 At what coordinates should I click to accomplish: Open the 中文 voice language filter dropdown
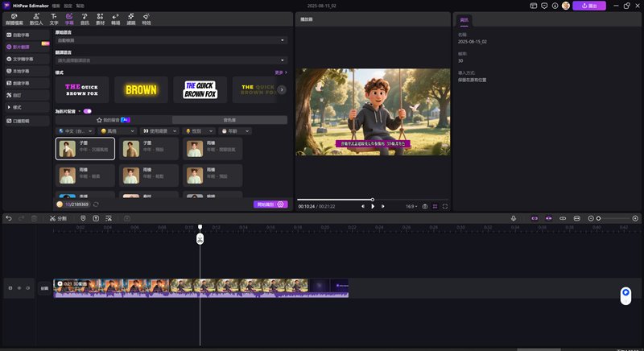(x=76, y=131)
